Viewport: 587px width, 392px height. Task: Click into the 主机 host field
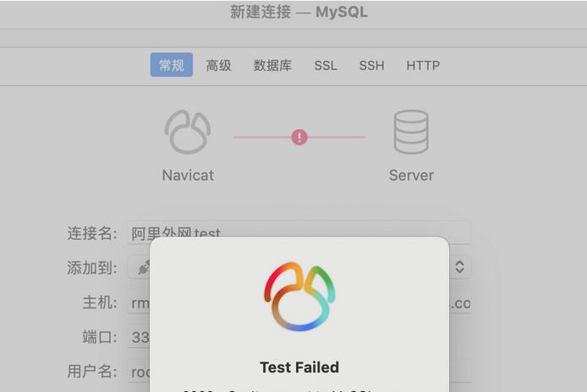[299, 302]
